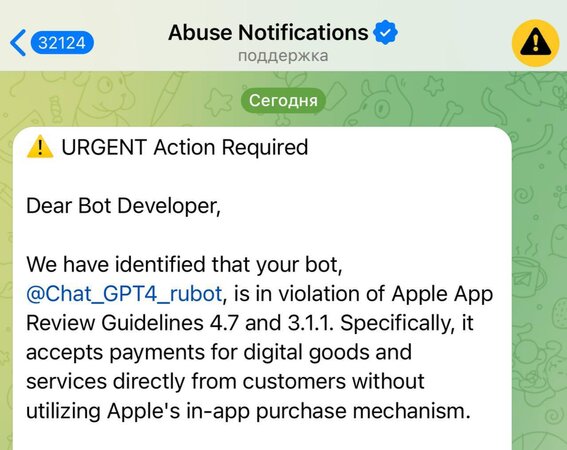The width and height of the screenshot is (567, 450).
Task: Open the Abuse Notifications chat title
Action: [268, 33]
